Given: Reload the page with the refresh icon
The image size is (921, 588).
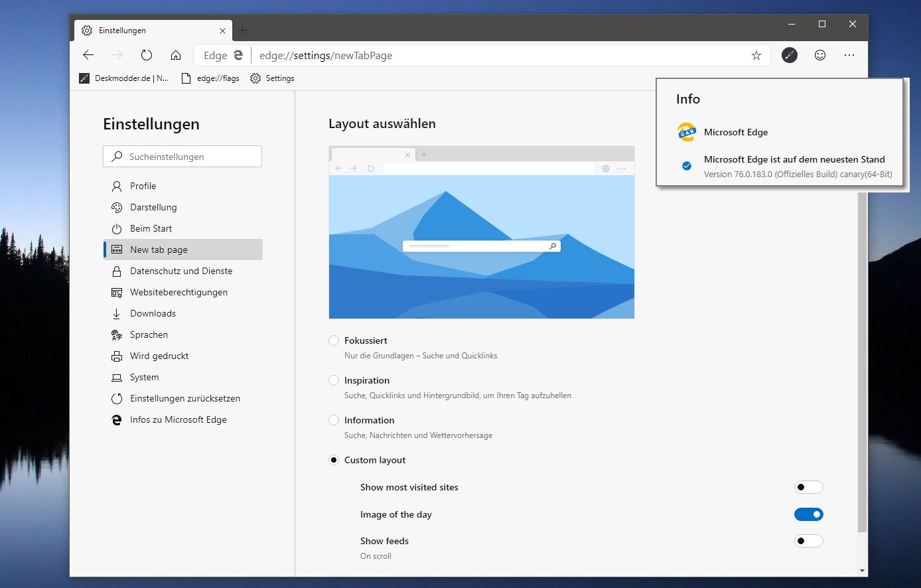Looking at the screenshot, I should pyautogui.click(x=147, y=55).
